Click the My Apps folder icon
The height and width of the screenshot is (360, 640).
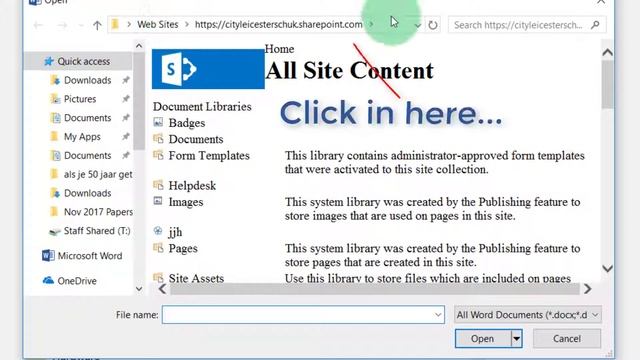tap(54, 136)
